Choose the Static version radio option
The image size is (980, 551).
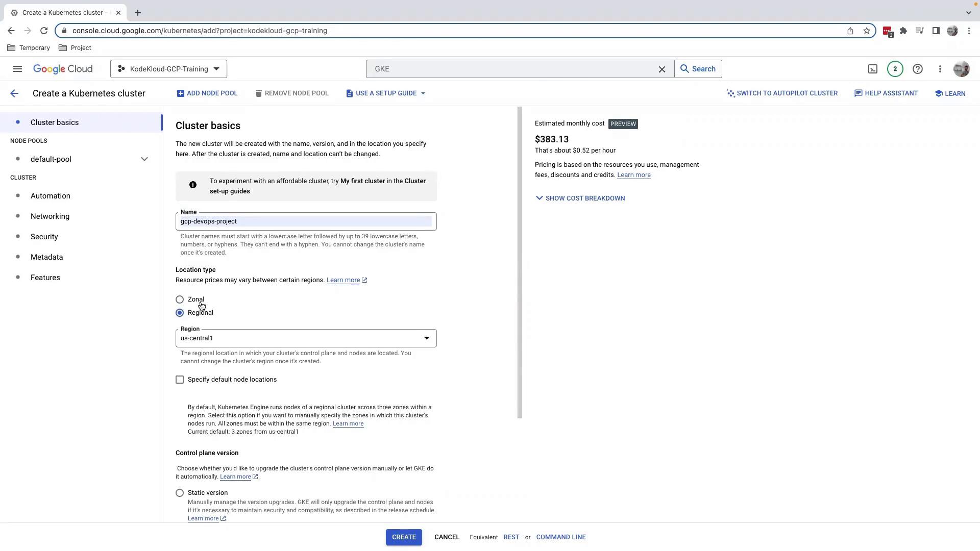180,493
